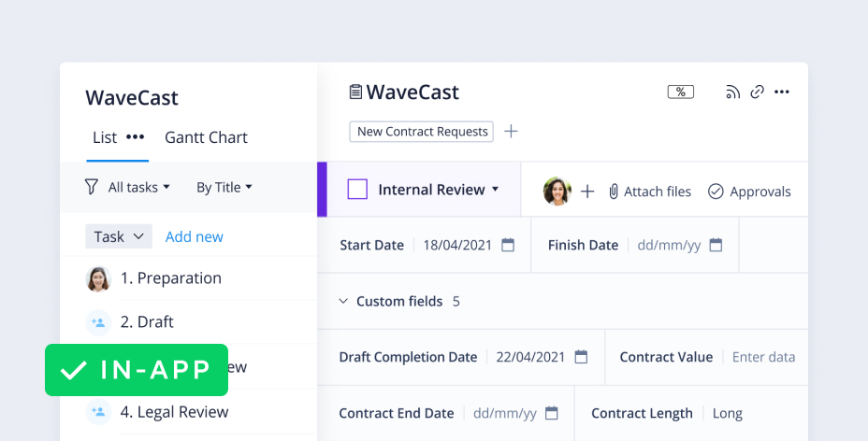
Task: Click the percent progress icon
Action: [680, 92]
